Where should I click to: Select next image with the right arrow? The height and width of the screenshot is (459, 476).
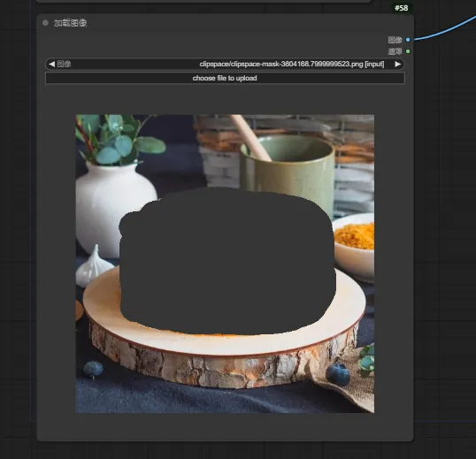point(397,64)
